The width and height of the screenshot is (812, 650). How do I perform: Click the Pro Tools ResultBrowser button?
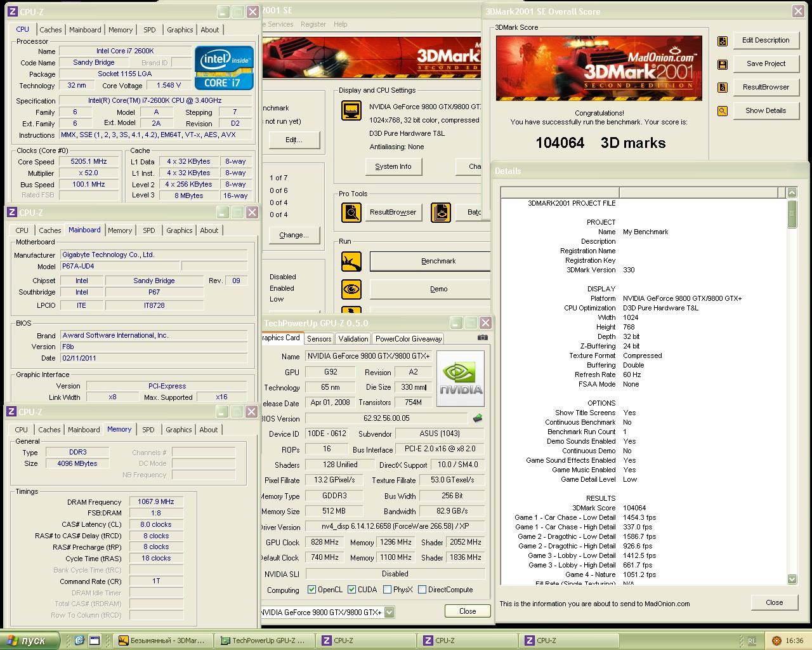(393, 212)
